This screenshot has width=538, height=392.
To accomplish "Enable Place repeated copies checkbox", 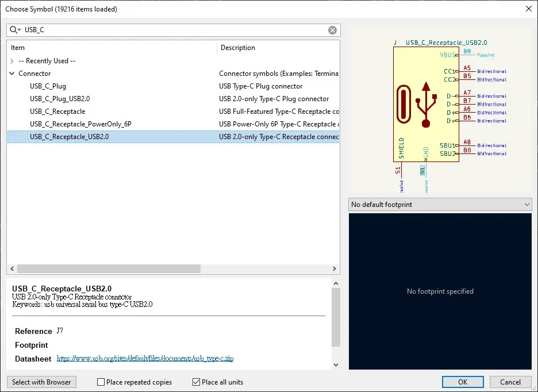I will pos(101,382).
